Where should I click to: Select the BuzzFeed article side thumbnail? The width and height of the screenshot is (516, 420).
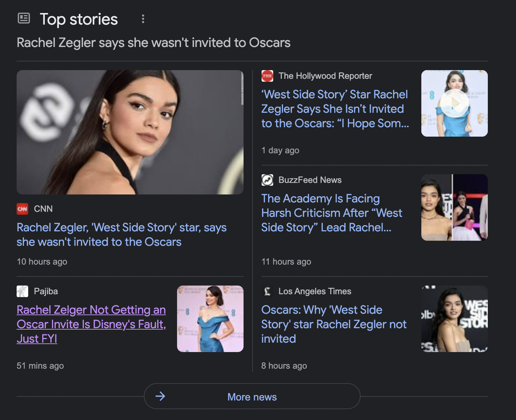[454, 207]
